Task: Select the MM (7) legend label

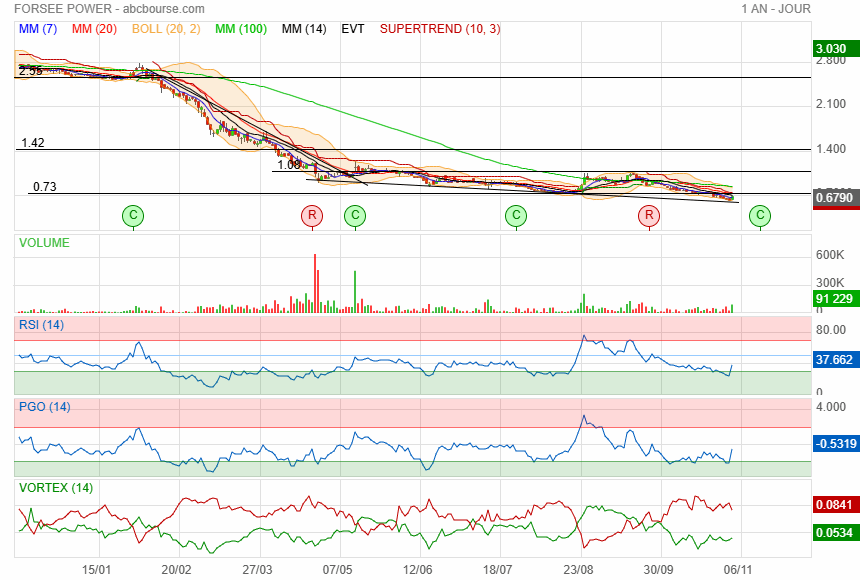Action: (38, 29)
